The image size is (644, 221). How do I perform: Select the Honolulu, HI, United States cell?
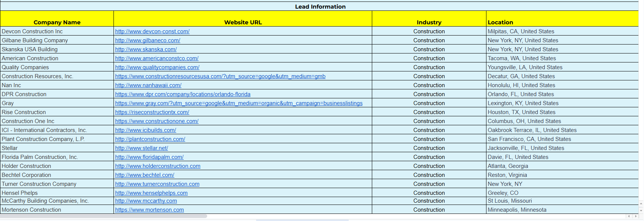[562, 85]
